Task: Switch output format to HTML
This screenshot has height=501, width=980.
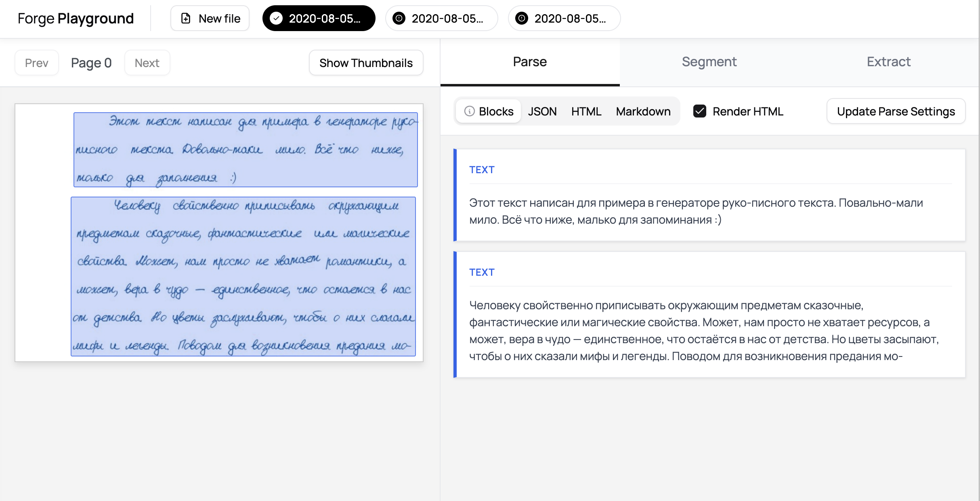Action: tap(586, 111)
